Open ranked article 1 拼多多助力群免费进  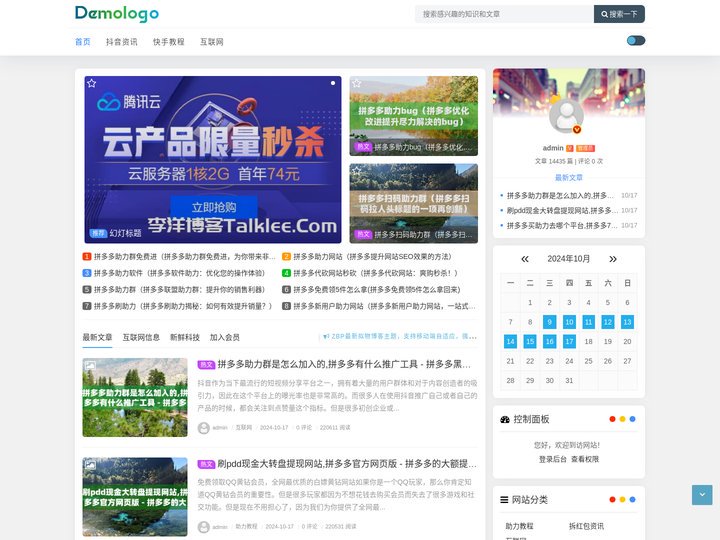pyautogui.click(x=179, y=257)
